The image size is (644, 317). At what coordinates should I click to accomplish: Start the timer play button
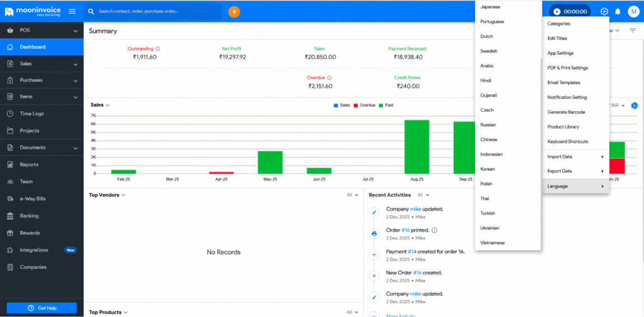pyautogui.click(x=557, y=11)
